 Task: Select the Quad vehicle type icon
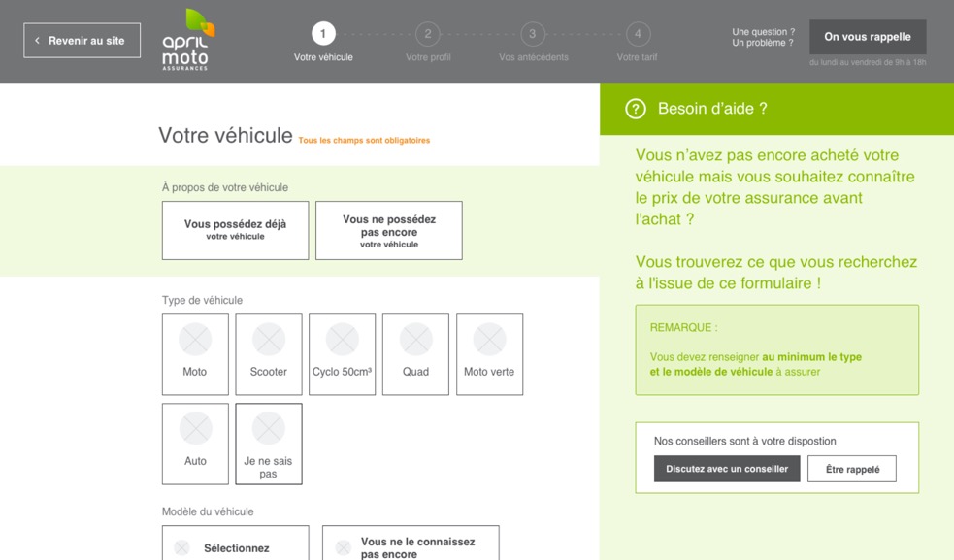click(415, 341)
